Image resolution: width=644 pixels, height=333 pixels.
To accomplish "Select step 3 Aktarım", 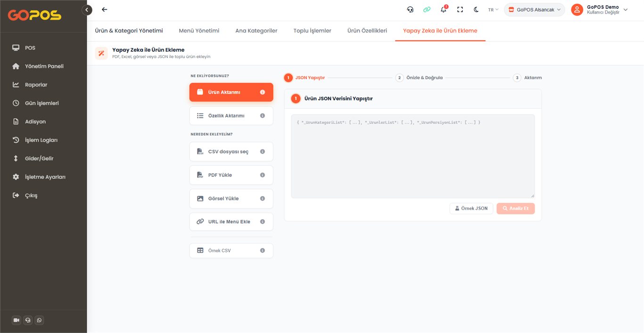I will click(x=528, y=78).
